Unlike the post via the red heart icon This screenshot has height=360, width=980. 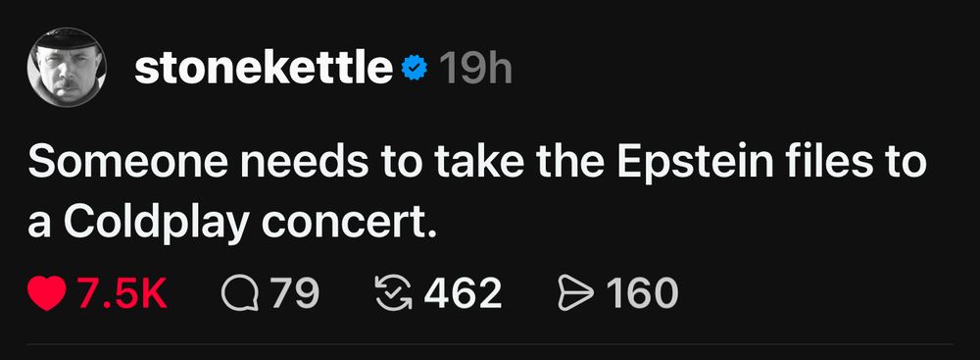(47, 293)
